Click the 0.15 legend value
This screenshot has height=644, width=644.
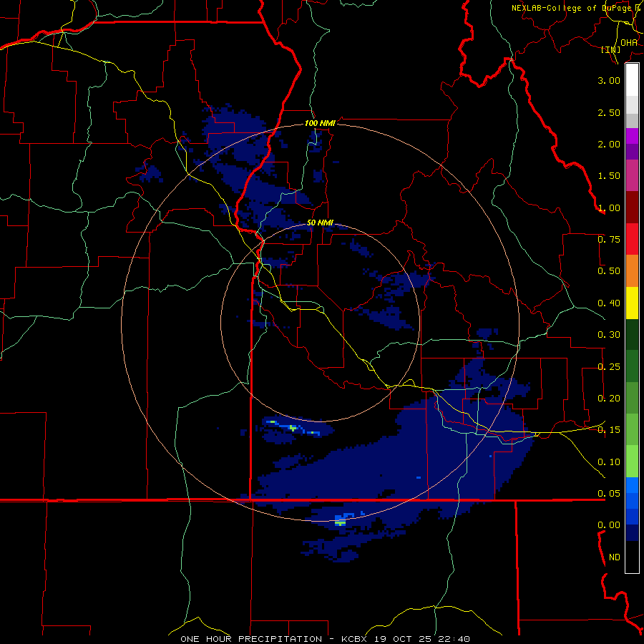pyautogui.click(x=609, y=430)
